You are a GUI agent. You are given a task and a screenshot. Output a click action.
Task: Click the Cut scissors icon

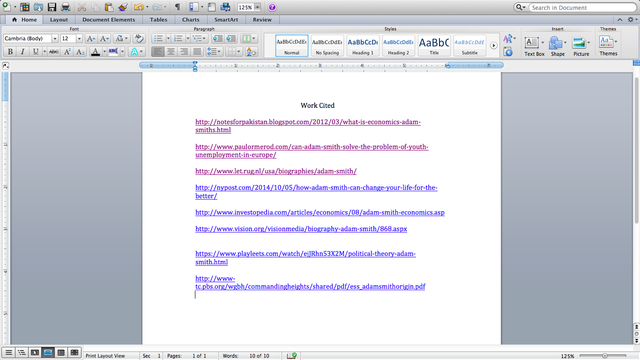pos(82,7)
